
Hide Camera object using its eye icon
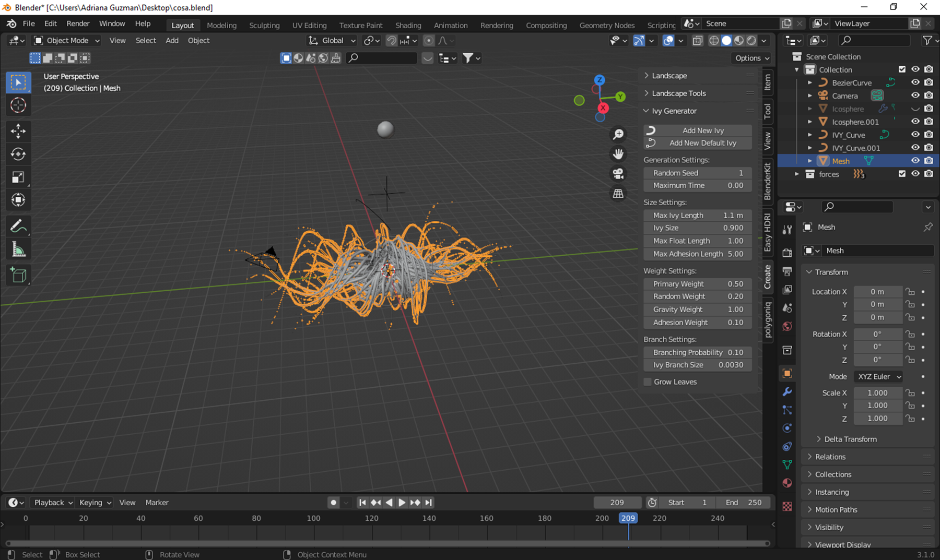click(x=915, y=96)
